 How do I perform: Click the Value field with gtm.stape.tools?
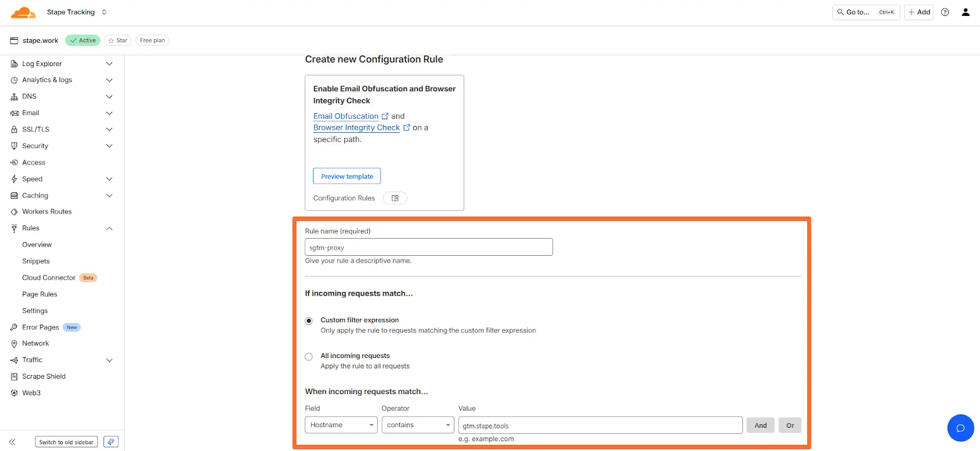tap(600, 425)
